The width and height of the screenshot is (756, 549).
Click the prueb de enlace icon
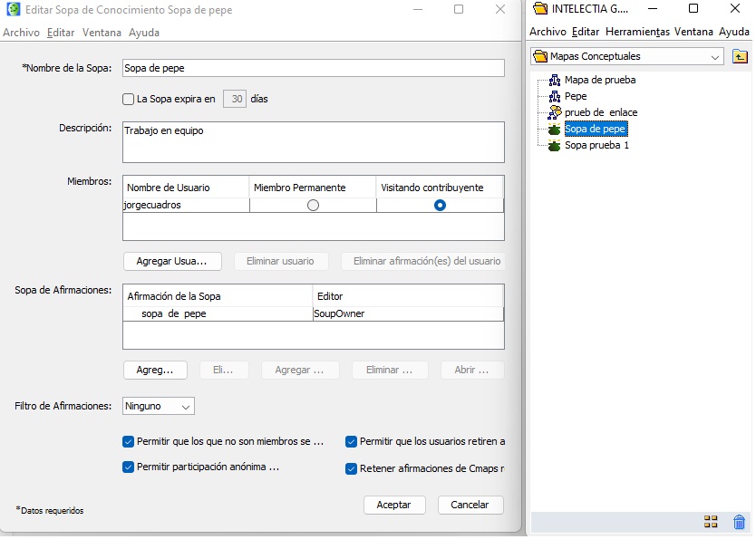[555, 112]
